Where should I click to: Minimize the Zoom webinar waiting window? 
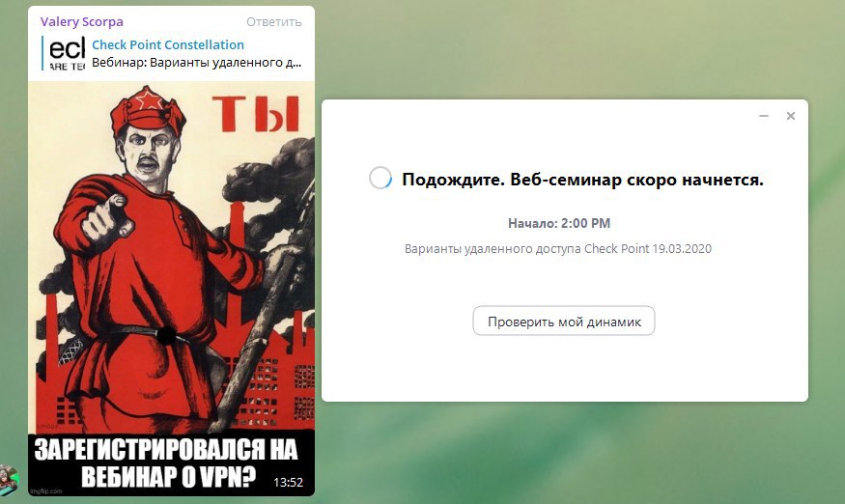tap(764, 116)
